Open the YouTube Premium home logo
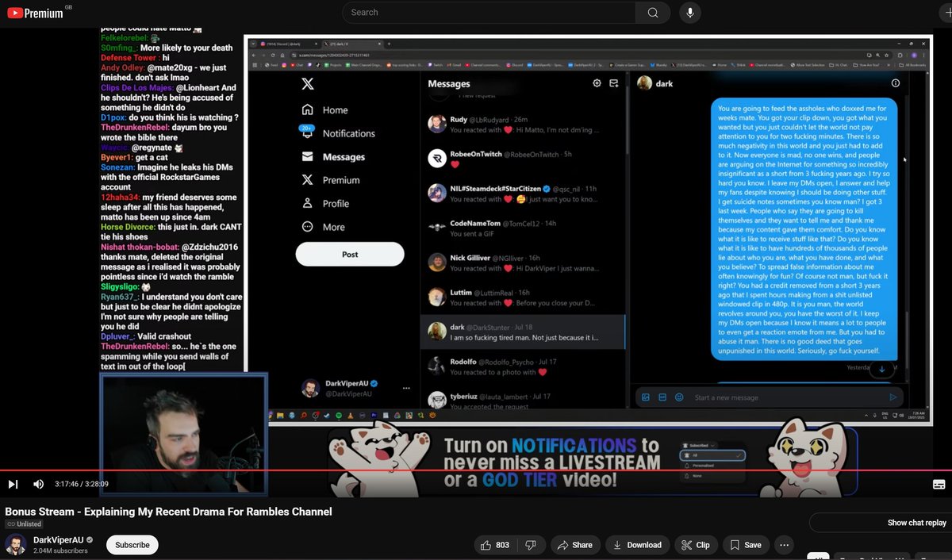This screenshot has height=560, width=952. coord(35,13)
